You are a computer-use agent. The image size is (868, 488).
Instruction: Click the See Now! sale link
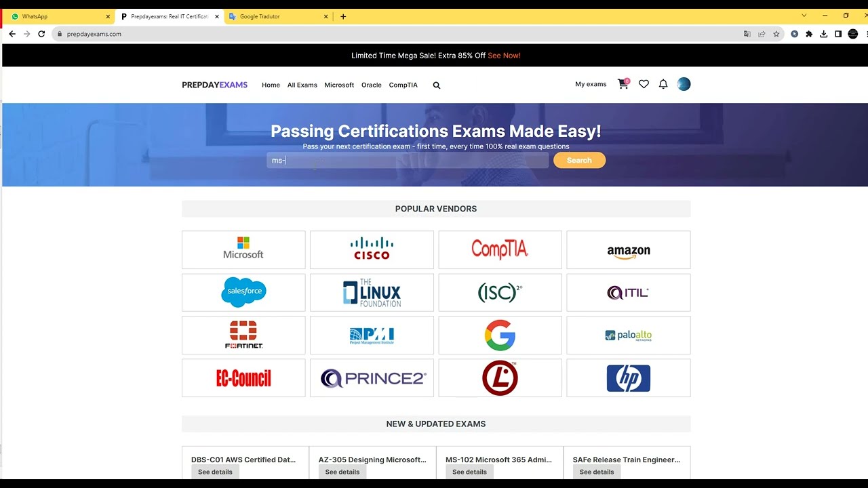tap(504, 56)
